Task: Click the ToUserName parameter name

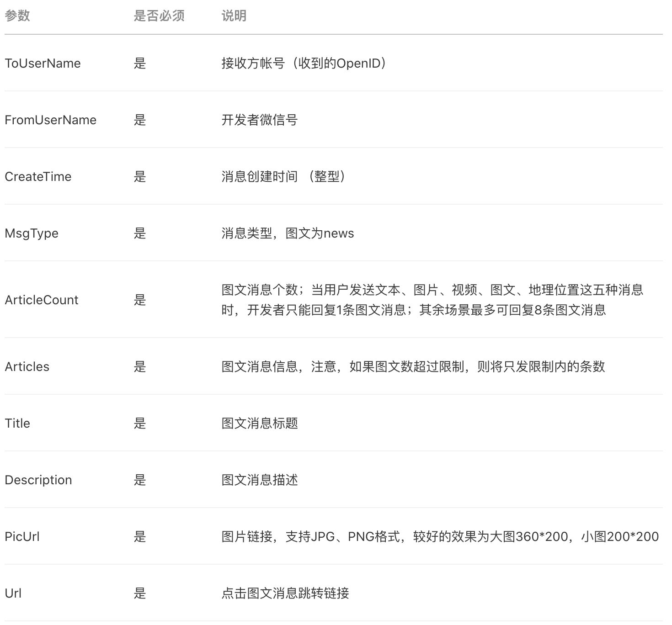Action: (x=43, y=64)
